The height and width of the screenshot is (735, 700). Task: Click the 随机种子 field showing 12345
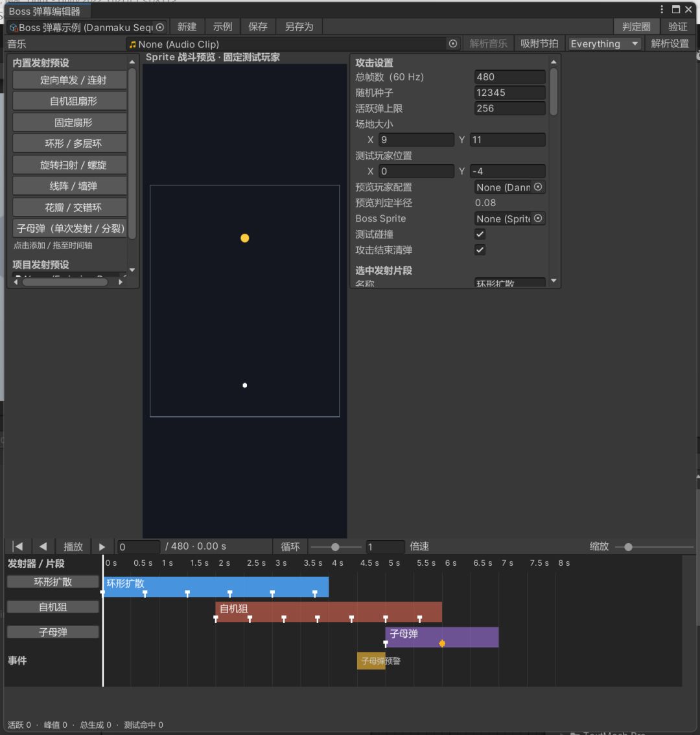509,92
